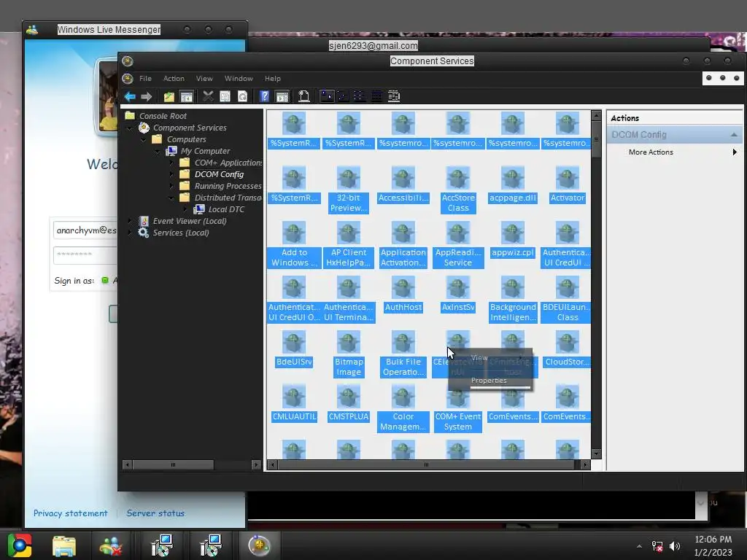Expand the DCOM Config folder node
The height and width of the screenshot is (560, 747).
171,174
